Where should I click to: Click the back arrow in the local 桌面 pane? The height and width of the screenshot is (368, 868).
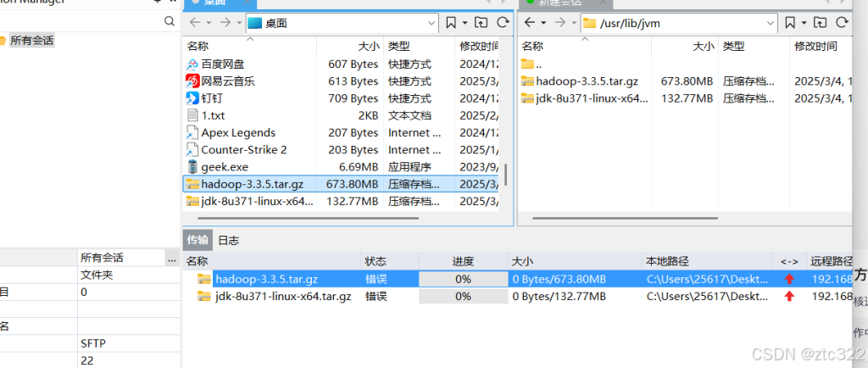pos(195,23)
